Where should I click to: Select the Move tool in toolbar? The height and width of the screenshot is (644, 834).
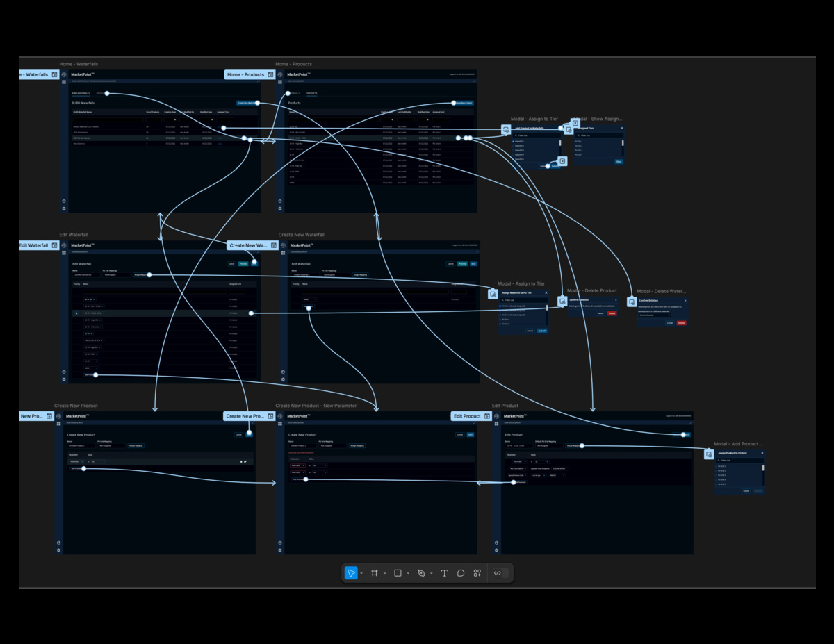[352, 573]
